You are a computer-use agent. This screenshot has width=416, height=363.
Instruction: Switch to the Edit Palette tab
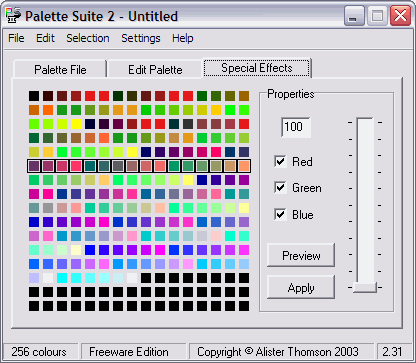(x=155, y=70)
